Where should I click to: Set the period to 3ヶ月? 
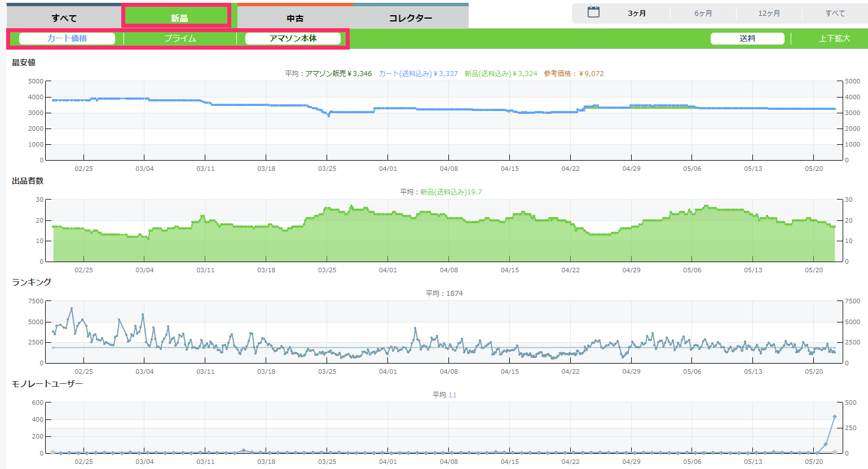coord(637,13)
